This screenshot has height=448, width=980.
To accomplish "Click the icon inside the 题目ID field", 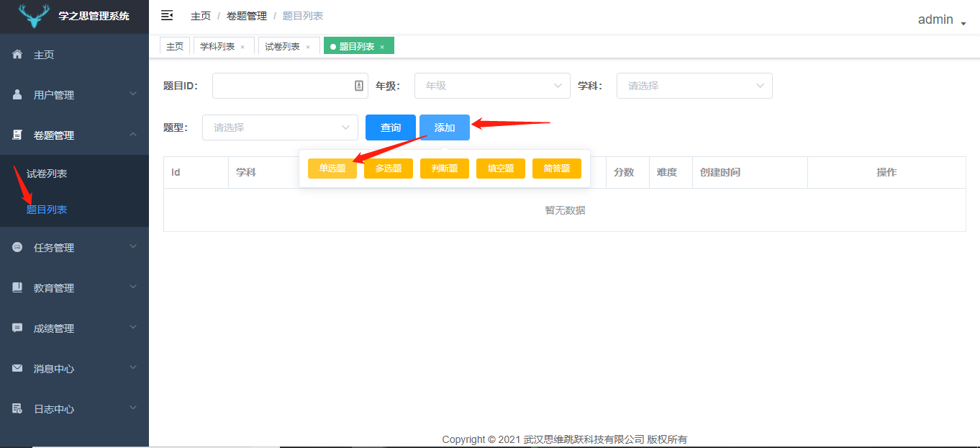I will coord(359,86).
